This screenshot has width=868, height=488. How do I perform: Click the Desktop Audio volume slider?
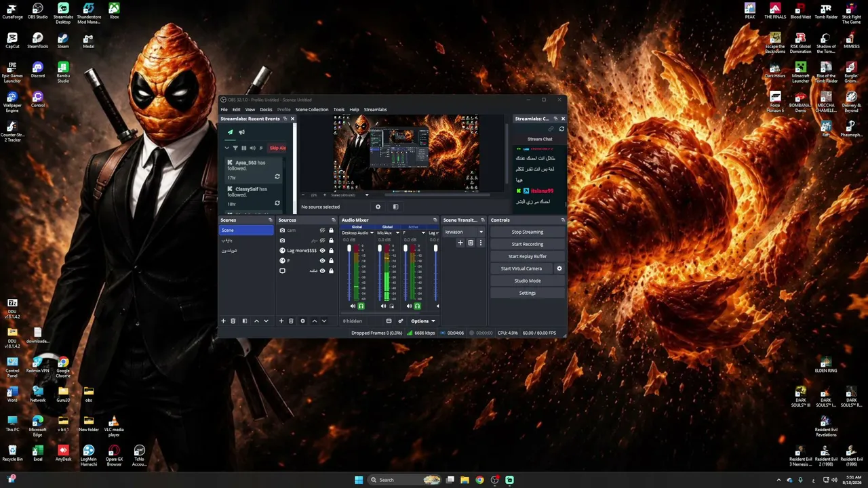point(350,271)
